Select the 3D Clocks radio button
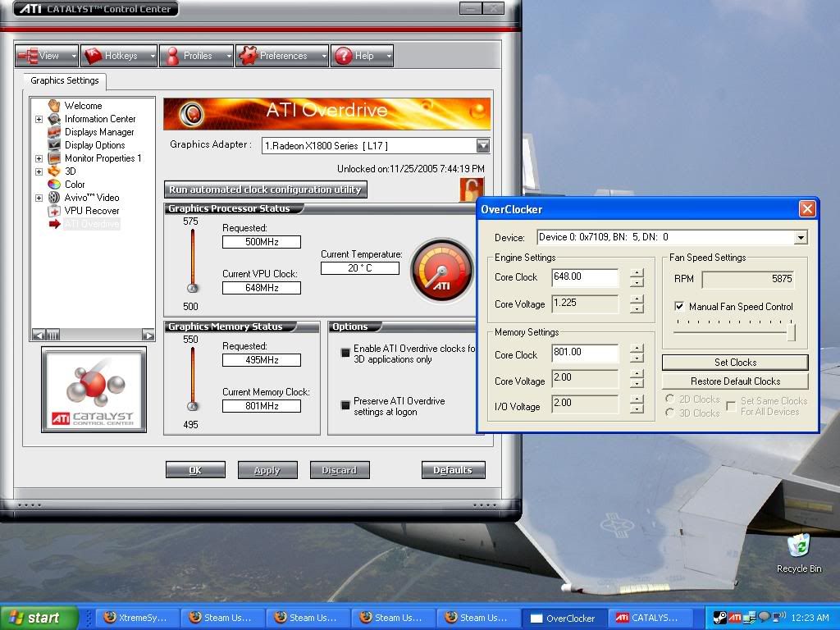The image size is (840, 630). [669, 413]
